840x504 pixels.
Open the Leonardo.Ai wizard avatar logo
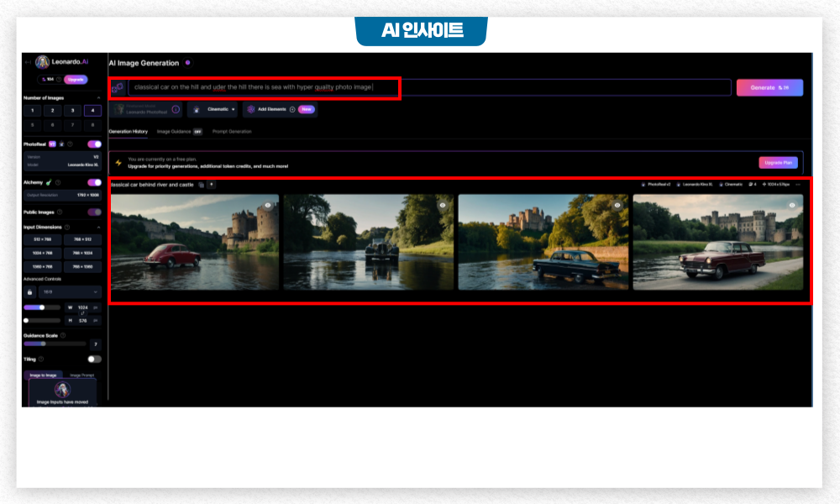(x=42, y=62)
